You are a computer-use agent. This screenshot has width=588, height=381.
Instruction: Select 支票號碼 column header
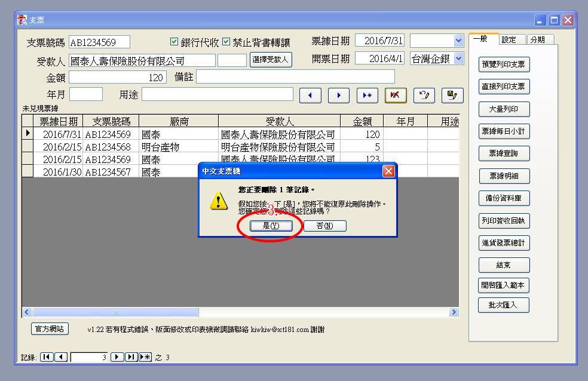pyautogui.click(x=111, y=121)
